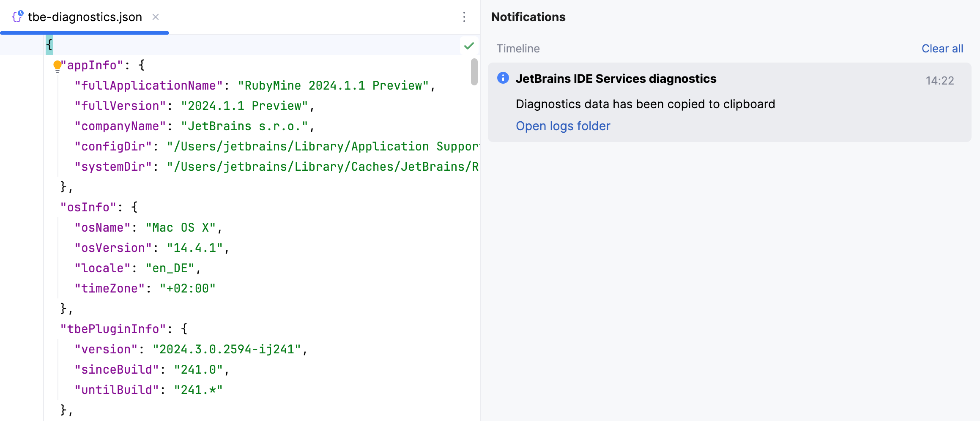
Task: Click the "2024.3.0.2594-ij241" value
Action: click(227, 349)
